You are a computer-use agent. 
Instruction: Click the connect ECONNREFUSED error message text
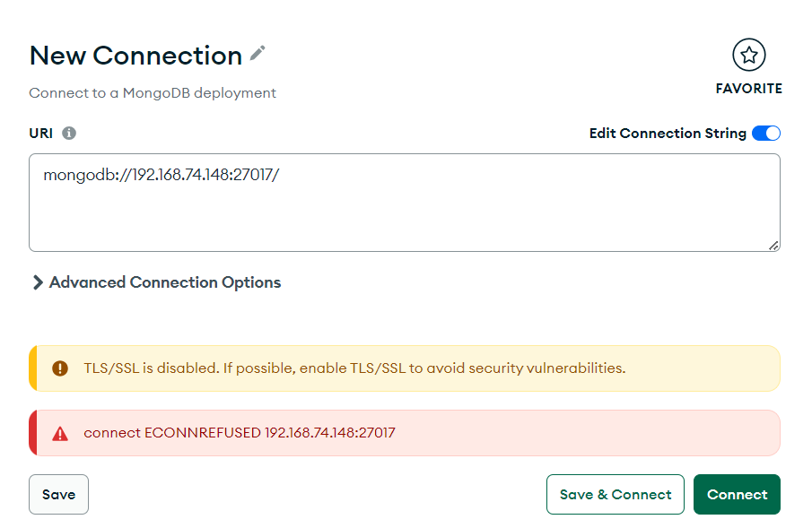click(x=240, y=433)
